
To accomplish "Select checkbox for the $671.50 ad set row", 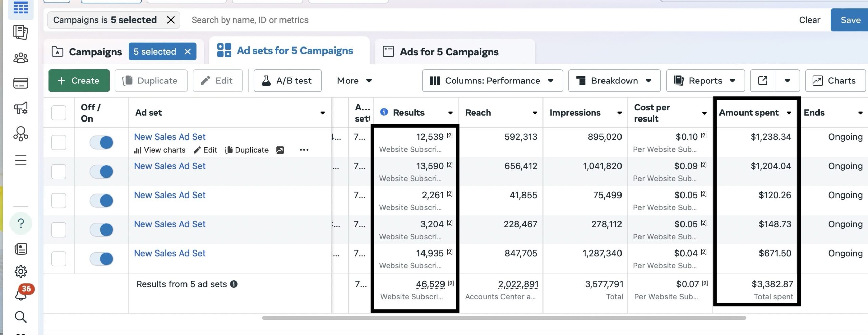I will pyautogui.click(x=59, y=259).
